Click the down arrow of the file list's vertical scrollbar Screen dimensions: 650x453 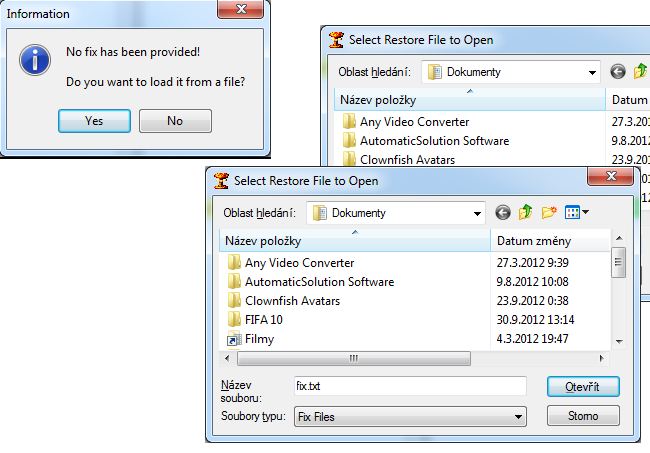click(619, 340)
